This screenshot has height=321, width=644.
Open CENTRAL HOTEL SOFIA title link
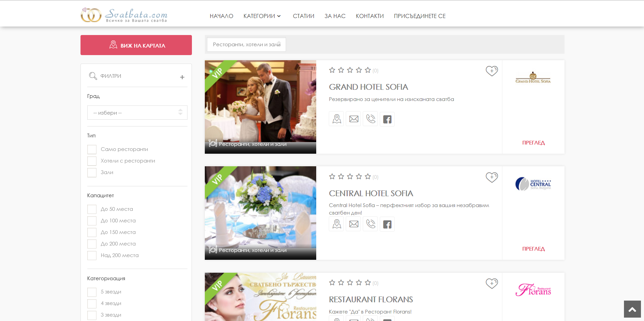(371, 193)
